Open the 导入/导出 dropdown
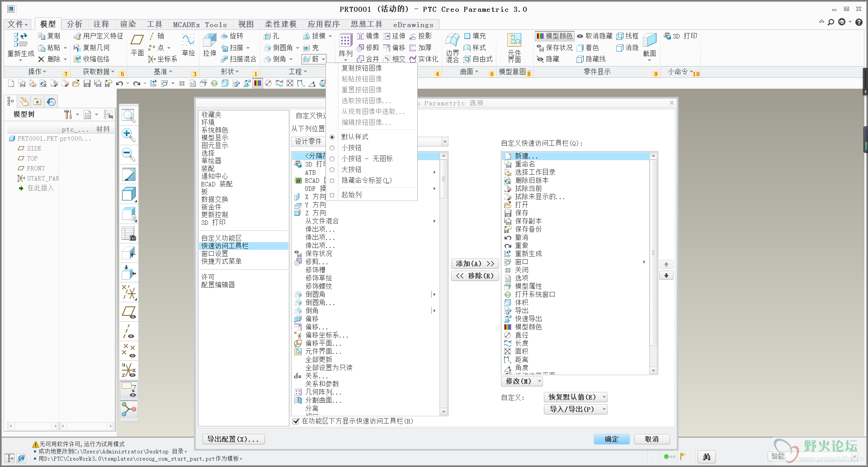The width and height of the screenshot is (868, 467). [x=576, y=410]
